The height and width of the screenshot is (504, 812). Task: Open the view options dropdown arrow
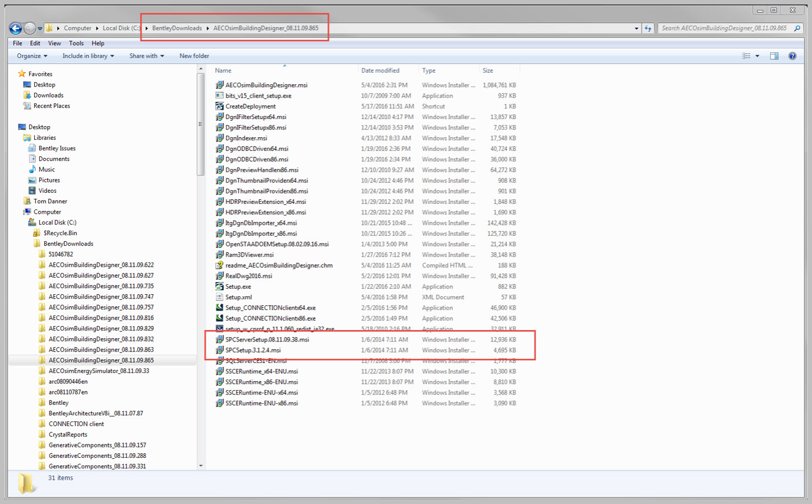click(x=757, y=56)
